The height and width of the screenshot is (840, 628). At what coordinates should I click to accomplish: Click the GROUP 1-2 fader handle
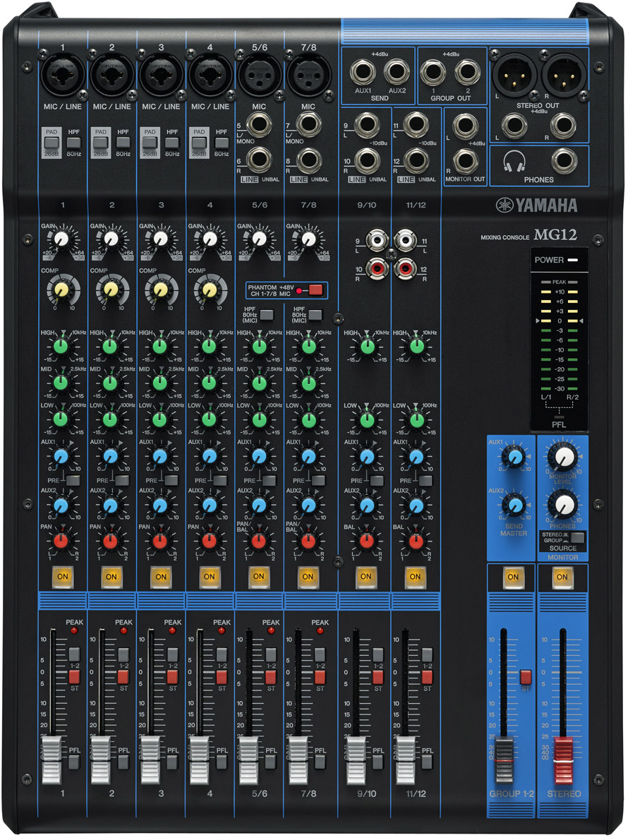[504, 760]
